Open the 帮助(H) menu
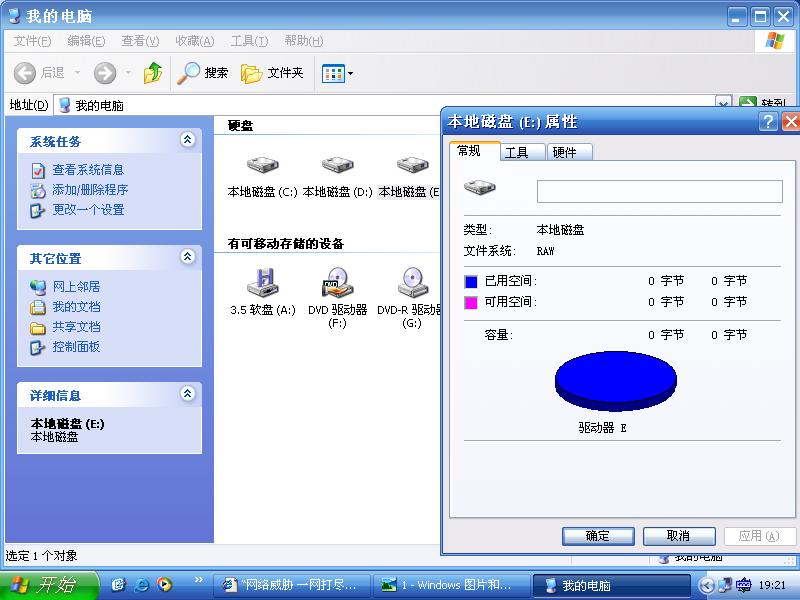Image resolution: width=800 pixels, height=600 pixels. pyautogui.click(x=304, y=41)
